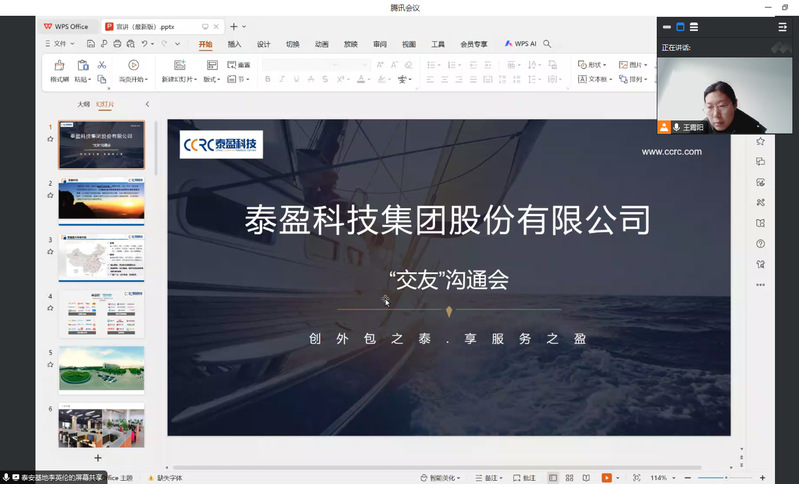Click the 智能美化 button in status bar

(x=439, y=478)
